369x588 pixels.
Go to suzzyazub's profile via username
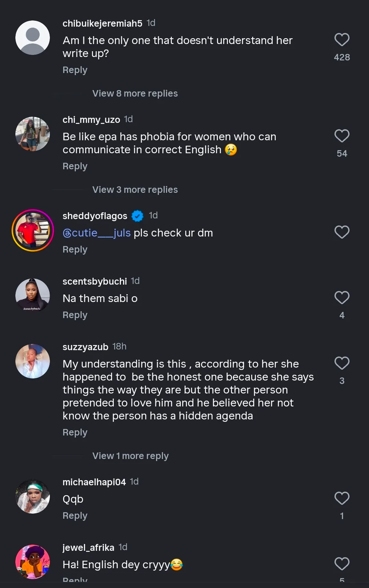coord(85,347)
